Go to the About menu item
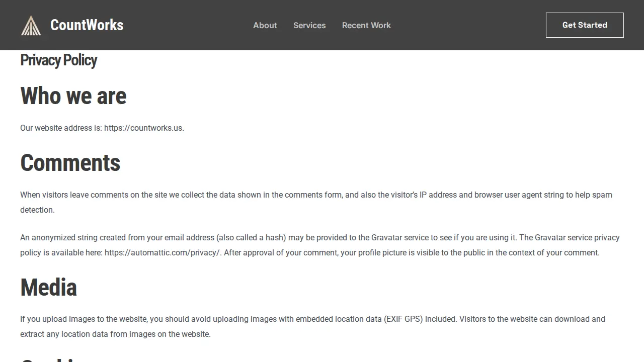 [x=265, y=25]
